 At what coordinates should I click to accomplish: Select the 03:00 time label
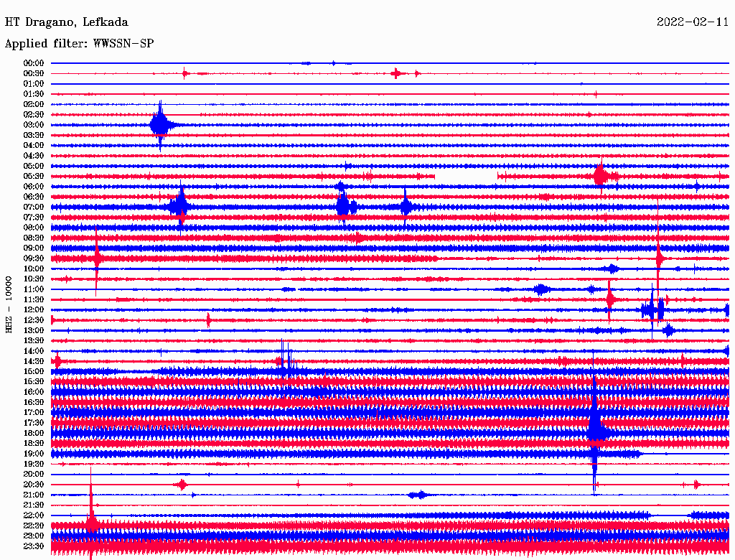34,125
